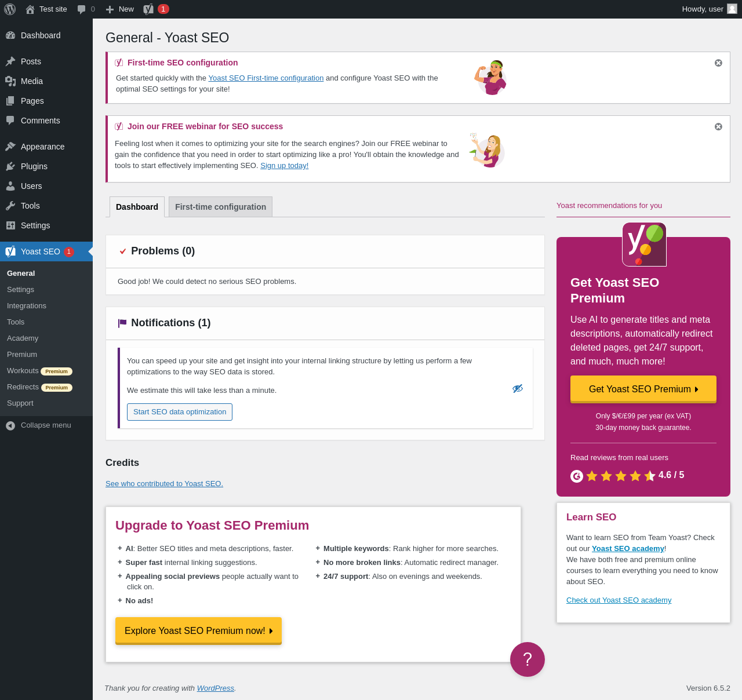Click the Users person icon

[x=10, y=186]
